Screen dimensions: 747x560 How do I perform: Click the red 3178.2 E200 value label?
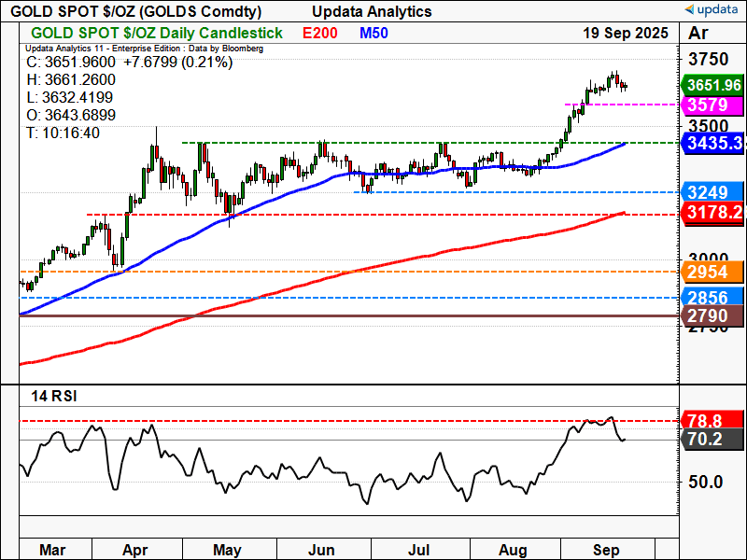coord(712,213)
